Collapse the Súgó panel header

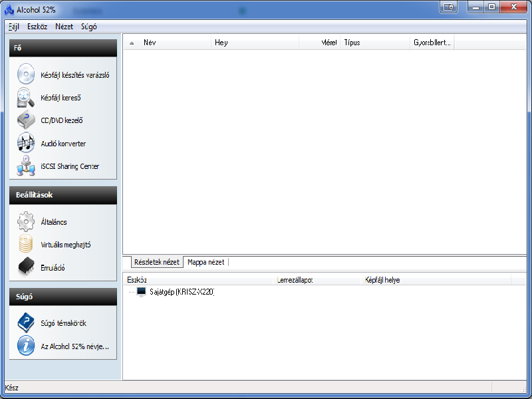(63, 297)
